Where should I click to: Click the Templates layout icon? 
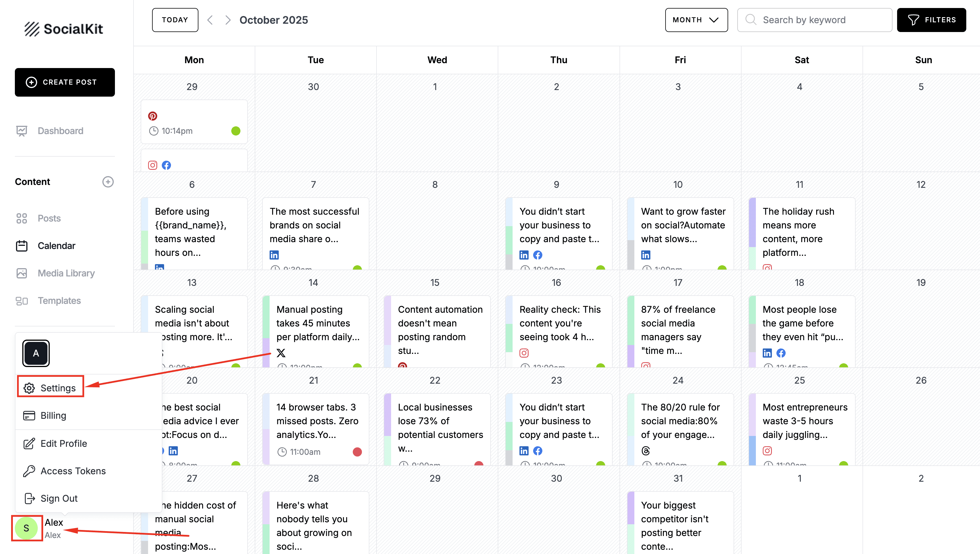22,301
